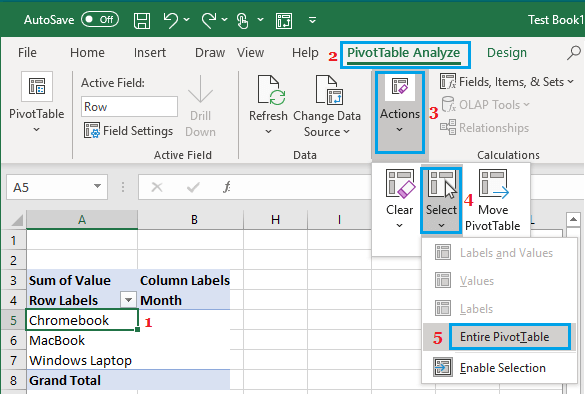585x394 pixels.
Task: Switch to the View tab
Action: 250,53
